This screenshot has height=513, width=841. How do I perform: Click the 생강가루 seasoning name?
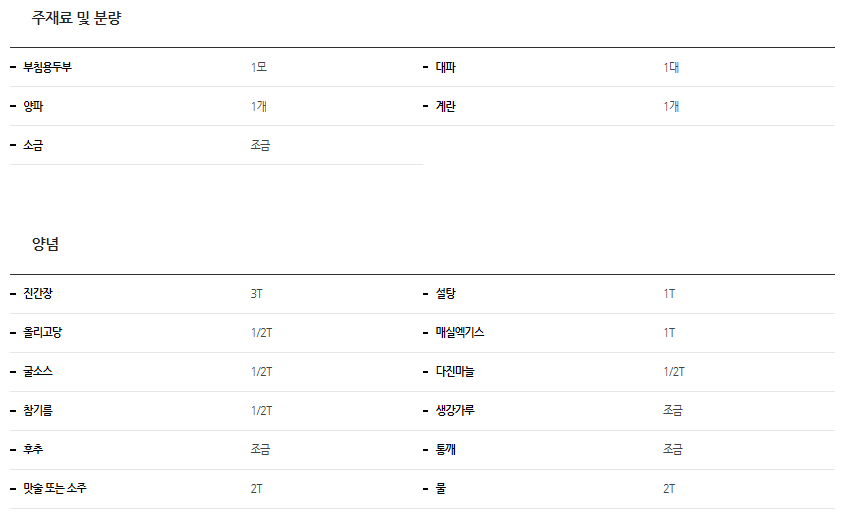tap(456, 411)
